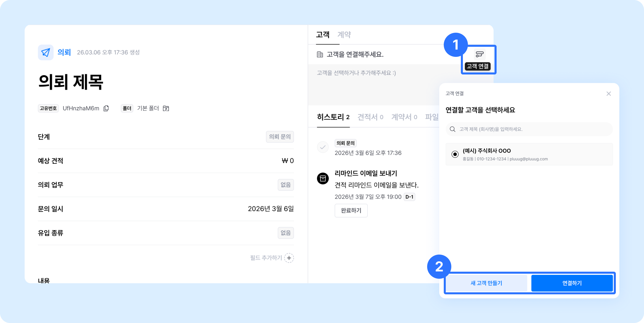The image size is (644, 323).
Task: Open the 의뢰 업무 없음 selector
Action: 286,185
